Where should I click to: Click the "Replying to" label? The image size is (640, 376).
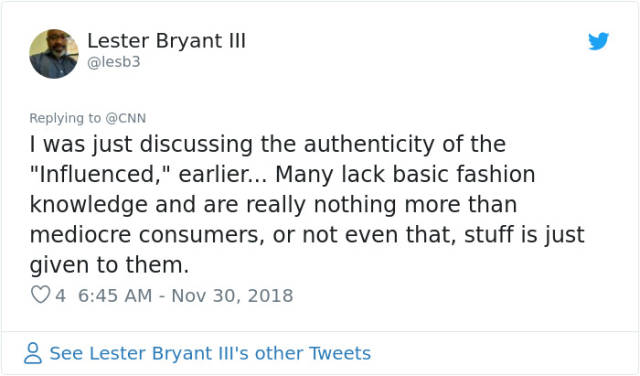[x=65, y=118]
